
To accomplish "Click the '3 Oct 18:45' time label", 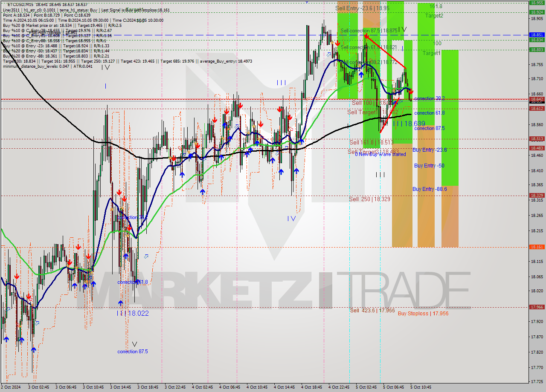I will [x=148, y=387].
